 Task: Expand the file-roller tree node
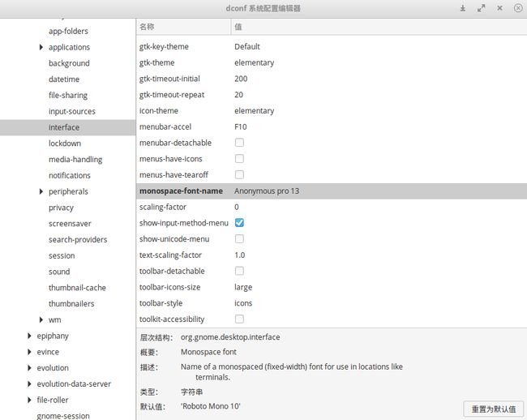[29, 400]
